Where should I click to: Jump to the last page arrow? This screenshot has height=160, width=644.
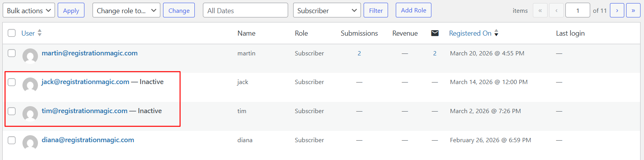633,10
